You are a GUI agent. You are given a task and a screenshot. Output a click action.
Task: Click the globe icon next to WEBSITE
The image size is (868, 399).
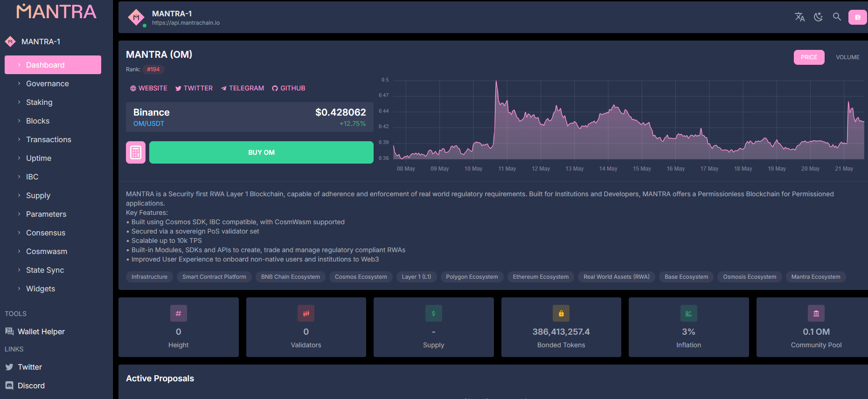tap(133, 88)
